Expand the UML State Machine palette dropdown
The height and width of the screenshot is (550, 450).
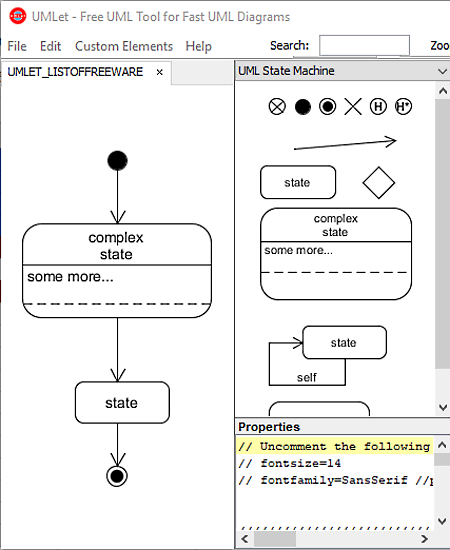click(442, 71)
